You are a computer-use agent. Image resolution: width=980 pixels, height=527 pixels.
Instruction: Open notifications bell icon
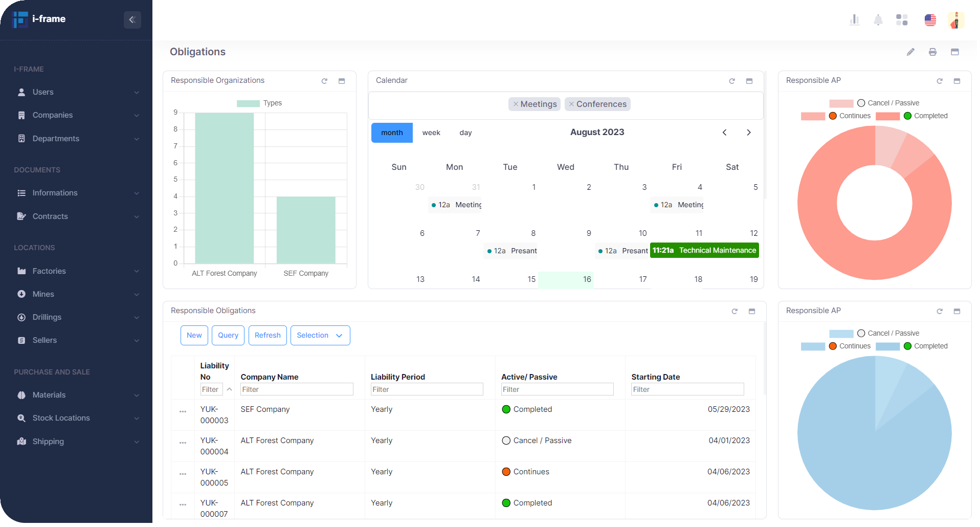coord(878,20)
